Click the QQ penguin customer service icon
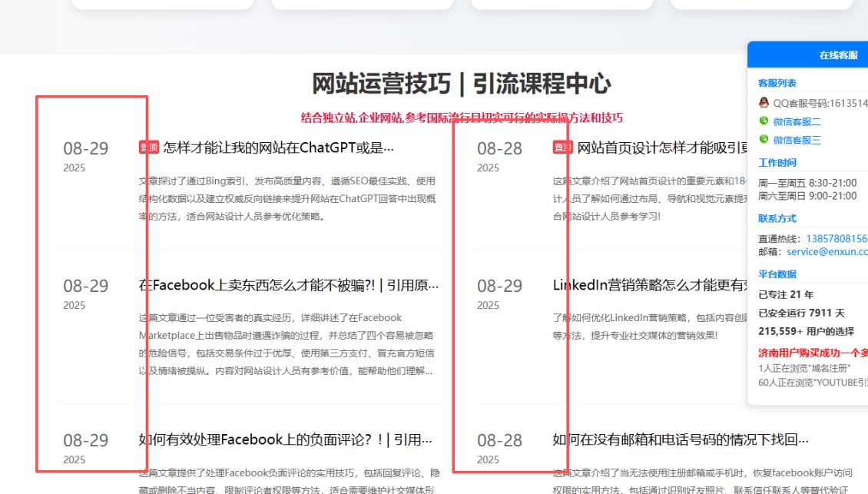The image size is (868, 494). pos(764,103)
